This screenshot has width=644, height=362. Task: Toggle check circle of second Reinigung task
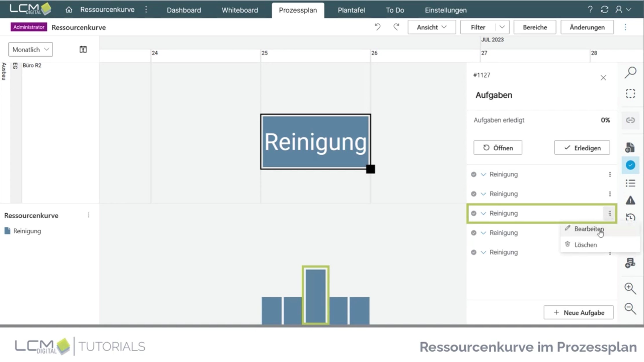pyautogui.click(x=474, y=194)
